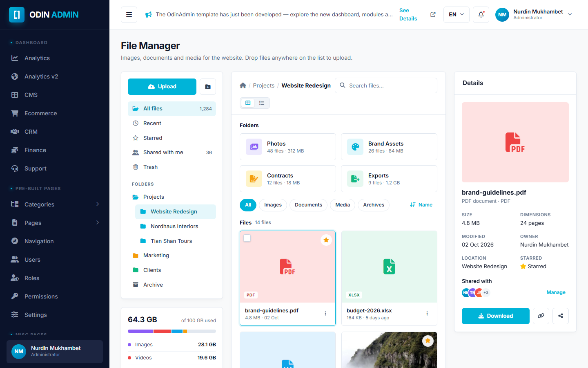Viewport: 588px width, 368px height.
Task: Click the share icon in Details panel
Action: 561,316
